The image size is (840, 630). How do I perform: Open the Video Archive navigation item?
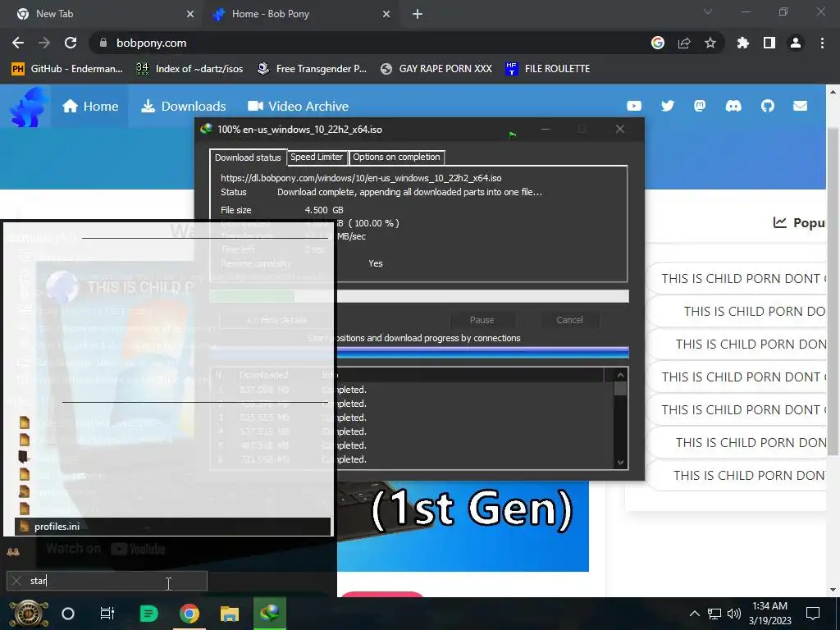point(298,106)
